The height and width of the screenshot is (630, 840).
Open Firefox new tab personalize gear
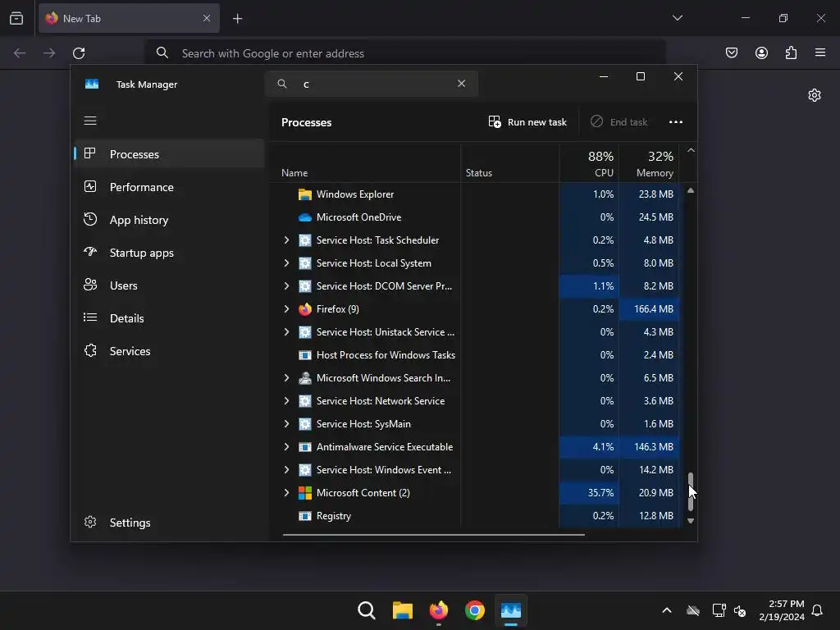815,95
